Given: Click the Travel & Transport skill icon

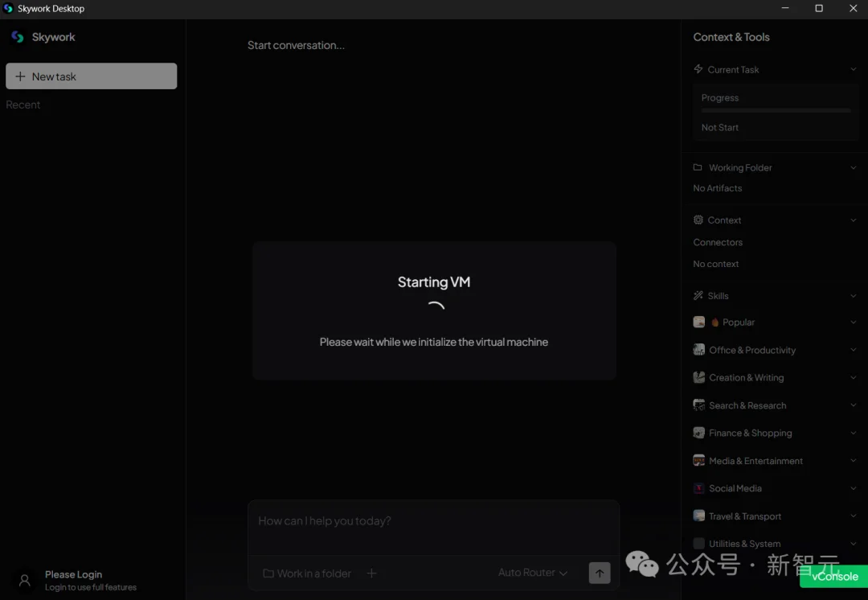Looking at the screenshot, I should [698, 516].
